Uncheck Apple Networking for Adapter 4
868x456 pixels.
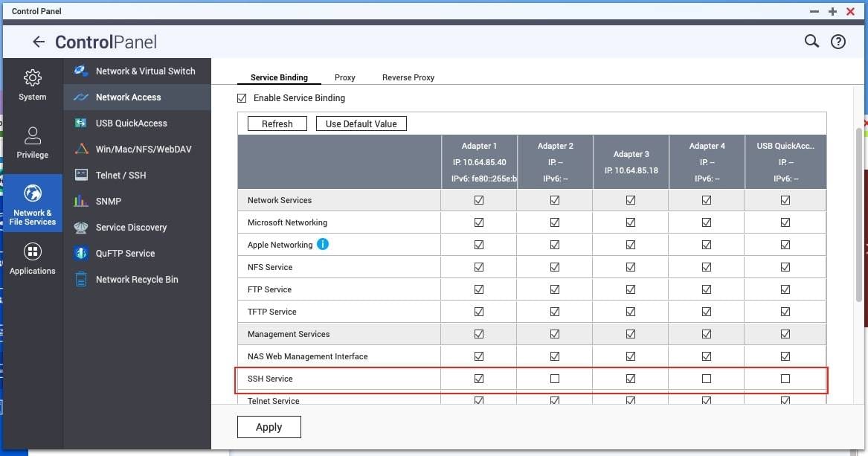[707, 245]
